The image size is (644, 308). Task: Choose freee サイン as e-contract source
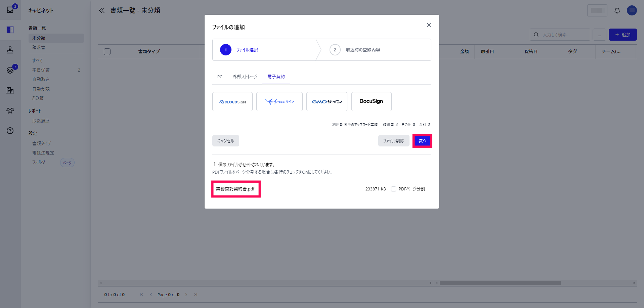[280, 101]
